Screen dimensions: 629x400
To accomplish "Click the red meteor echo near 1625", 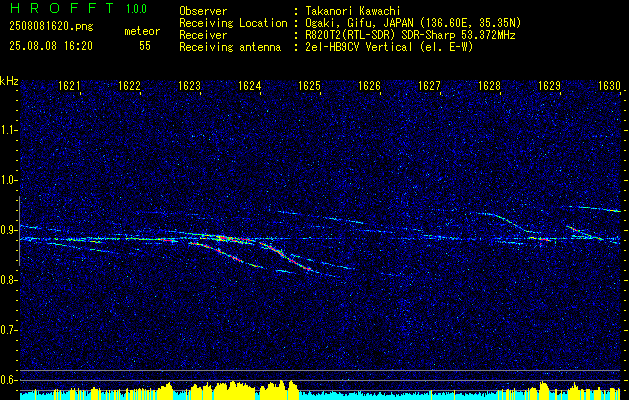I will (x=287, y=257).
